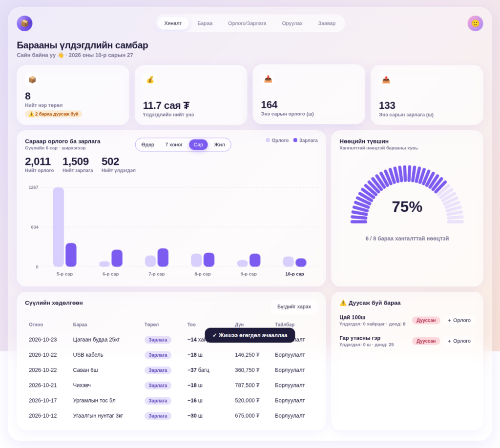Click the Төрөл column header

point(151,325)
